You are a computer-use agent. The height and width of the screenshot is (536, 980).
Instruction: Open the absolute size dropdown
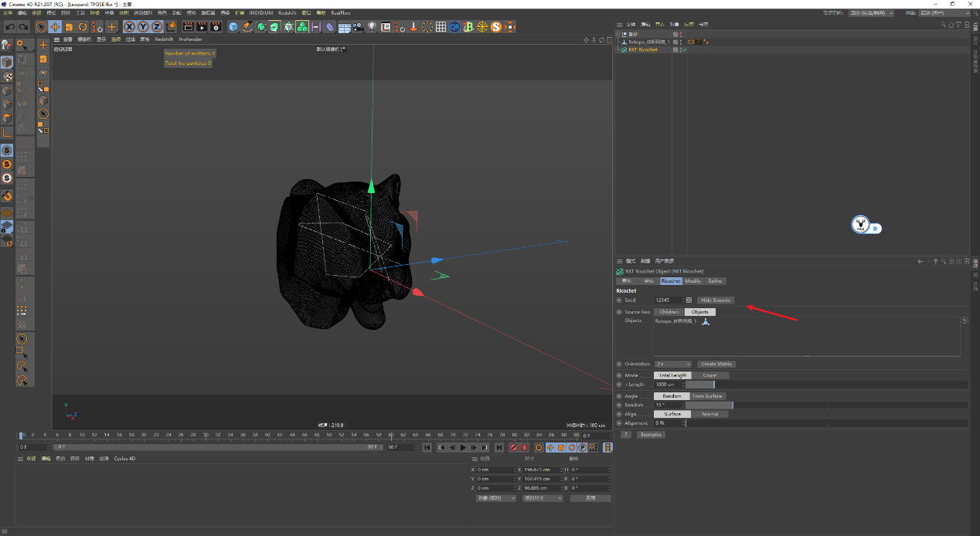point(543,498)
